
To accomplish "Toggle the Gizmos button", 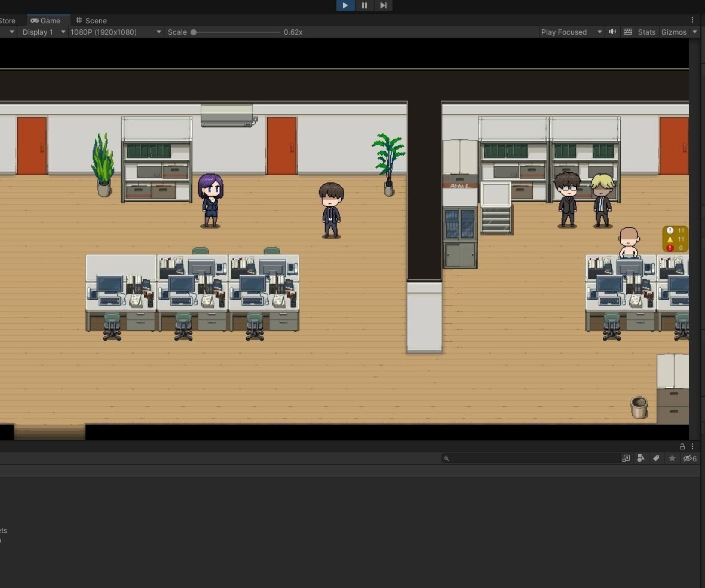I will tap(673, 32).
